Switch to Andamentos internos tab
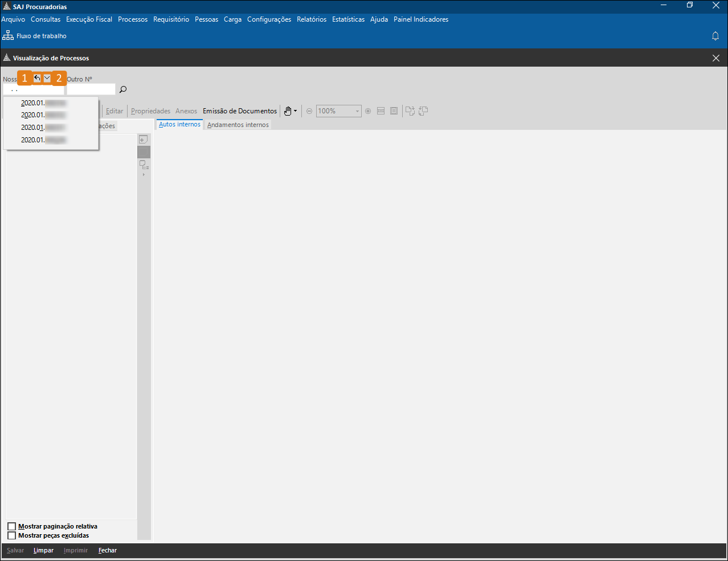 pyautogui.click(x=238, y=125)
